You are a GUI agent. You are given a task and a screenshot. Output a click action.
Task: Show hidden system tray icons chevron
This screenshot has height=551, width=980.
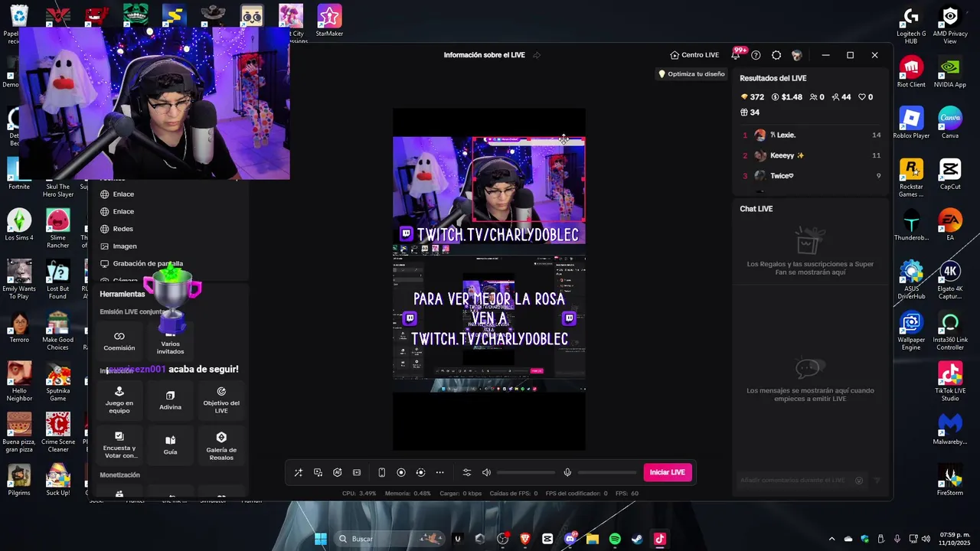(x=831, y=539)
